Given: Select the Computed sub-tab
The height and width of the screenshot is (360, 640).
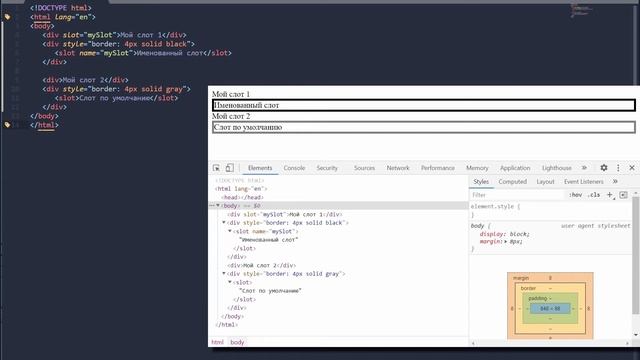Looking at the screenshot, I should (x=513, y=182).
